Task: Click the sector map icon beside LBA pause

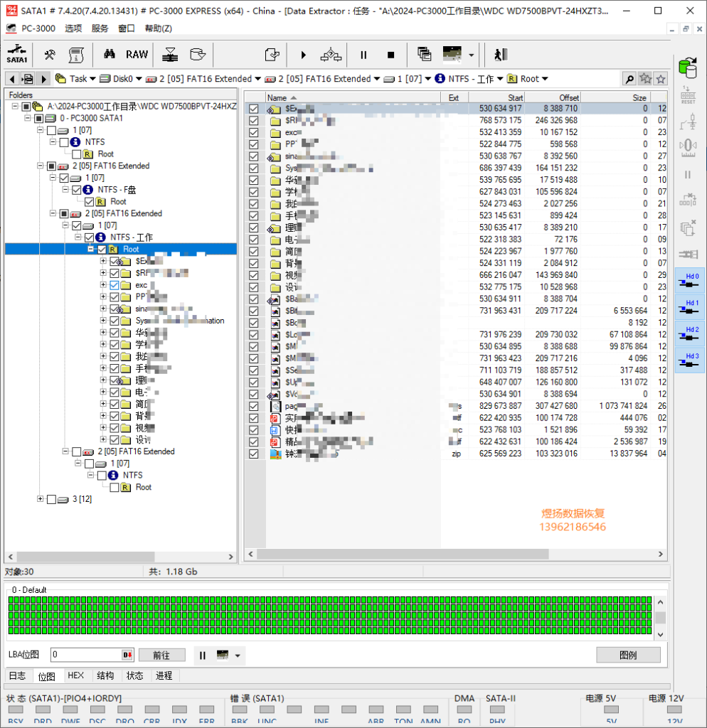Action: coord(223,655)
